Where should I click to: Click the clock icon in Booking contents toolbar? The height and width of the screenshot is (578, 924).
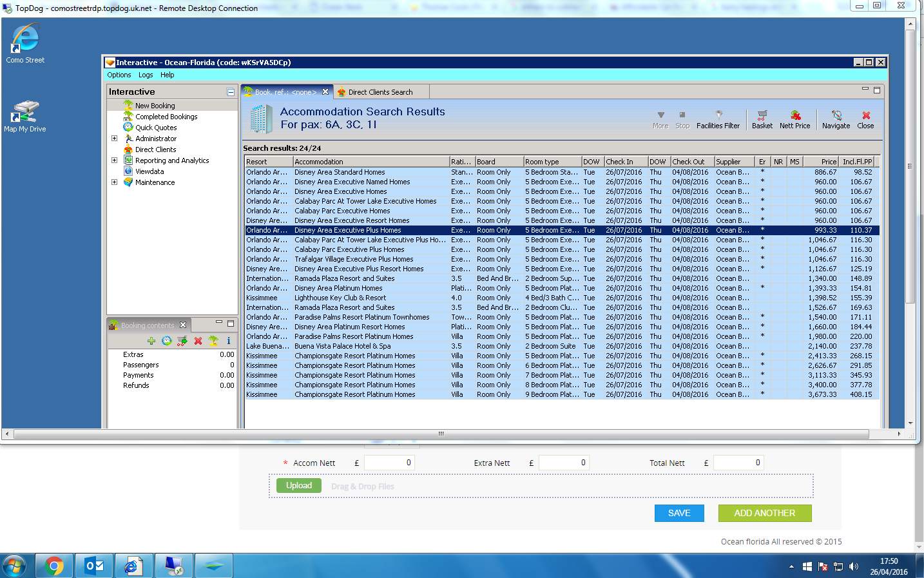167,341
